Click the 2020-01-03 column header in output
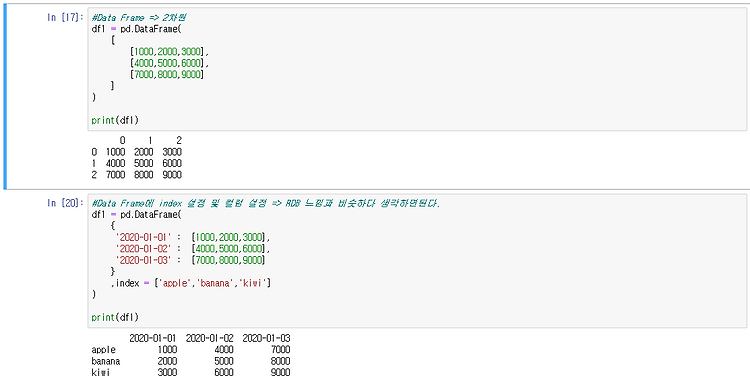 pos(266,338)
